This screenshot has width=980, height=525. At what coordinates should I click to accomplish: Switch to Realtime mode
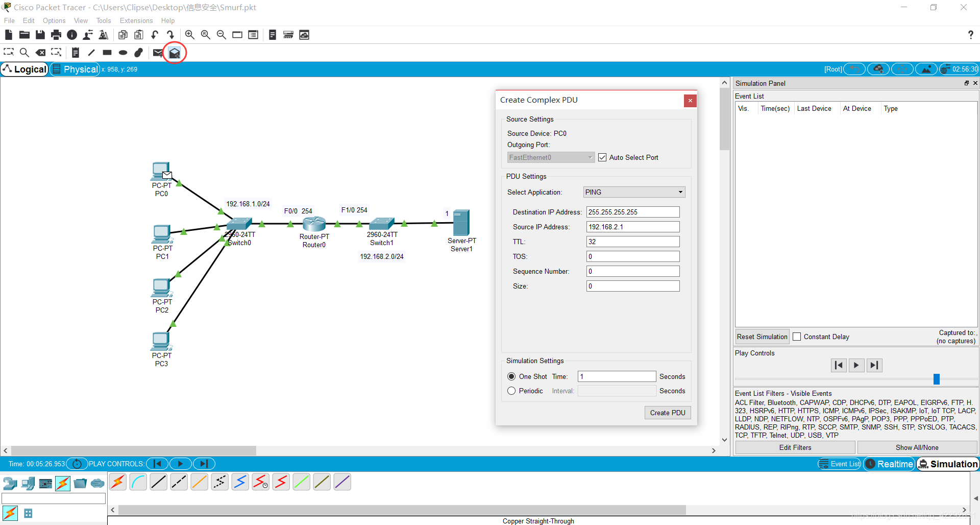click(x=889, y=464)
